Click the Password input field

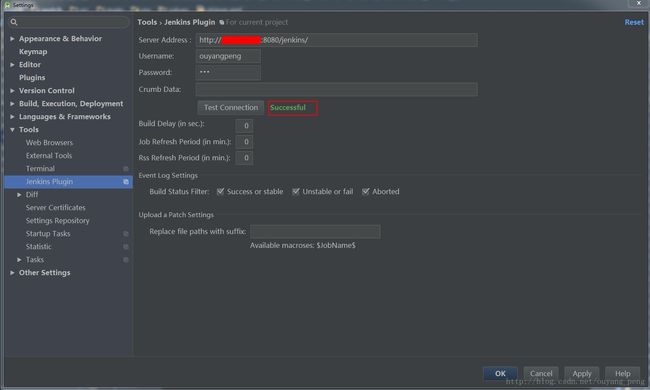228,73
